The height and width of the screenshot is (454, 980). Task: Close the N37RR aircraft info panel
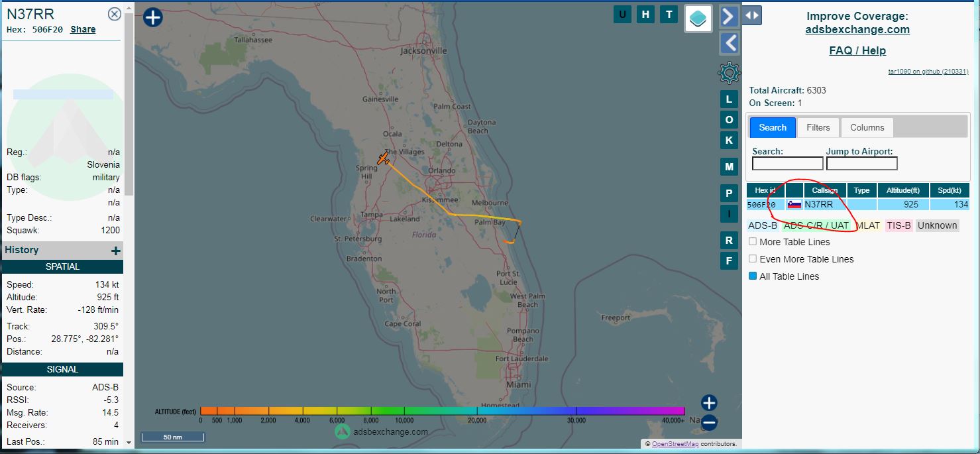coord(114,14)
